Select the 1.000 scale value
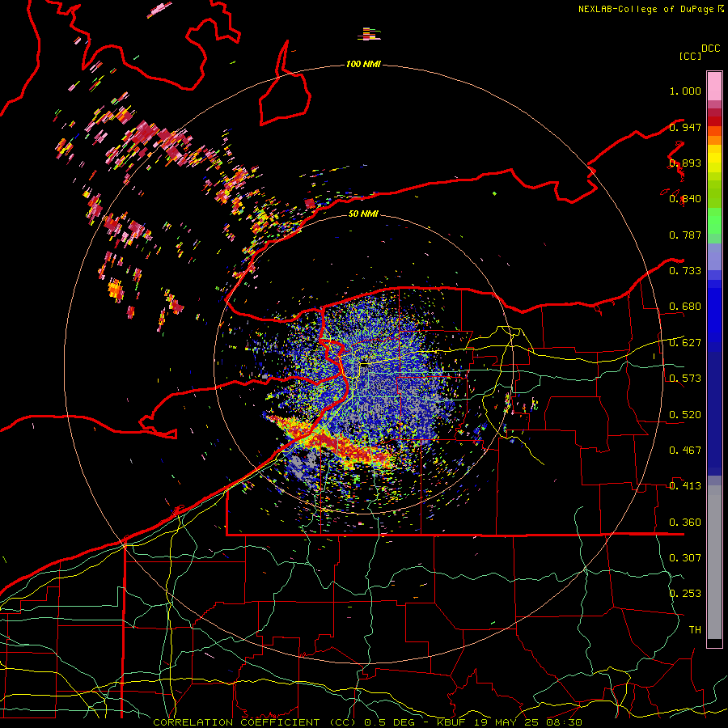The width and height of the screenshot is (728, 728). 685,91
